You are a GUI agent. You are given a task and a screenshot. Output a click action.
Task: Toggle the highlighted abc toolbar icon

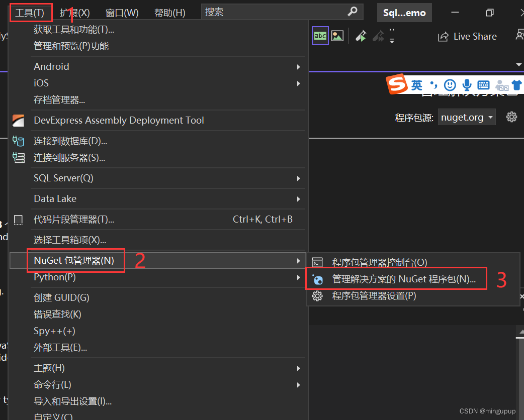320,36
